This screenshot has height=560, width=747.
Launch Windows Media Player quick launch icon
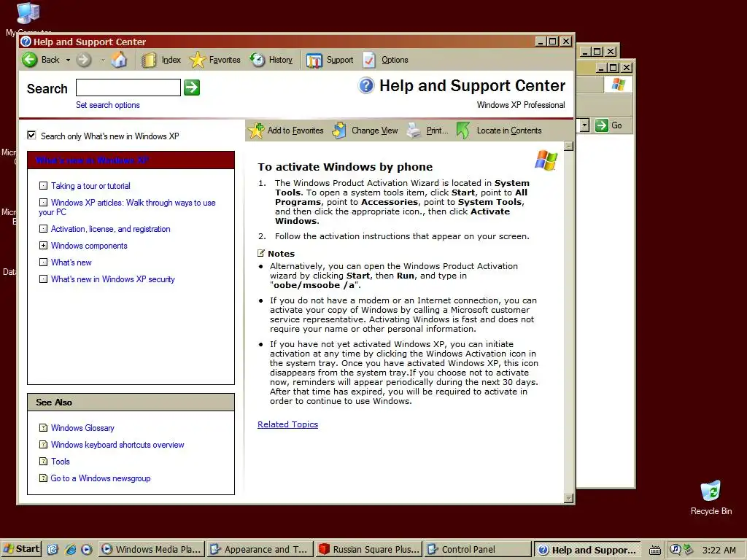tap(87, 550)
